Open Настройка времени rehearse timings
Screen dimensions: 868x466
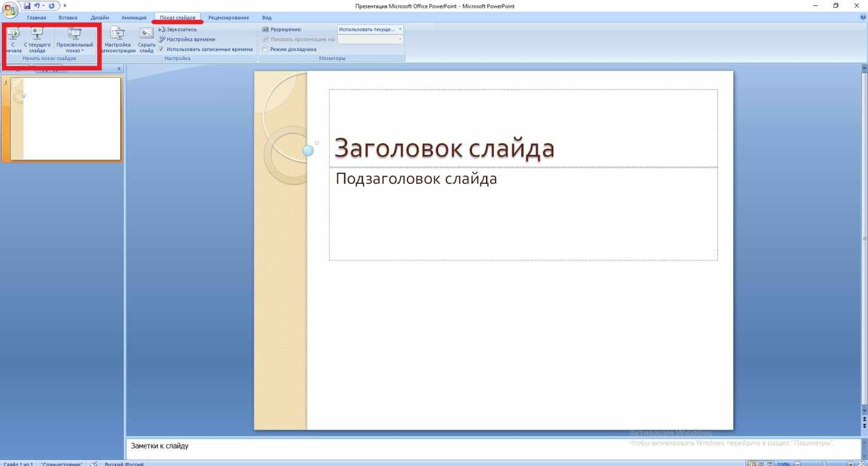[x=186, y=39]
